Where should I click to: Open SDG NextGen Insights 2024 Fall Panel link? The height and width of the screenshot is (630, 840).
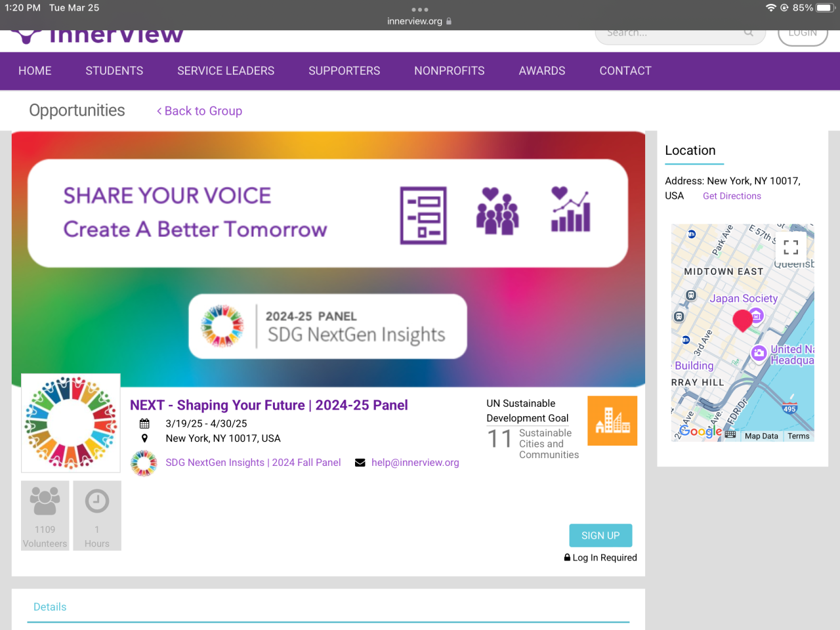click(253, 463)
